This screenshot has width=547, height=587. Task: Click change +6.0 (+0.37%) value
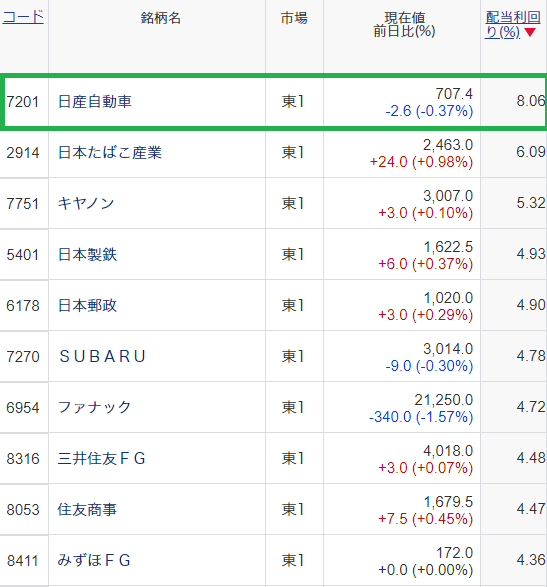click(x=426, y=264)
